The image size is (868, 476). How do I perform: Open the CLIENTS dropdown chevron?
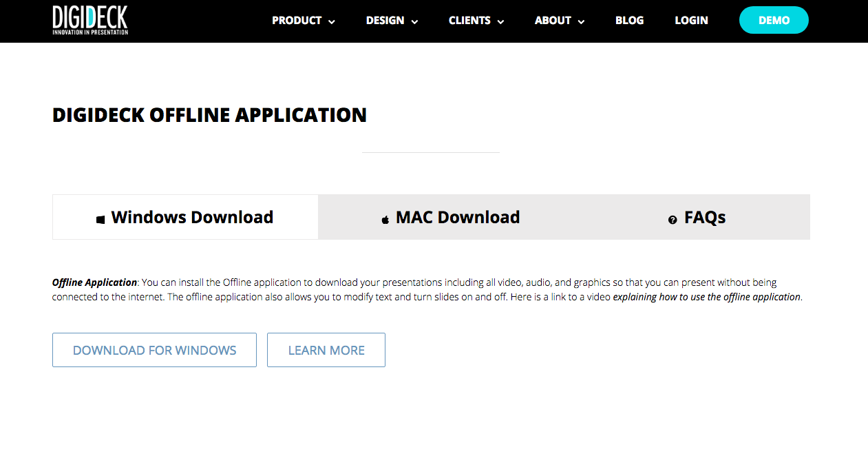(500, 21)
